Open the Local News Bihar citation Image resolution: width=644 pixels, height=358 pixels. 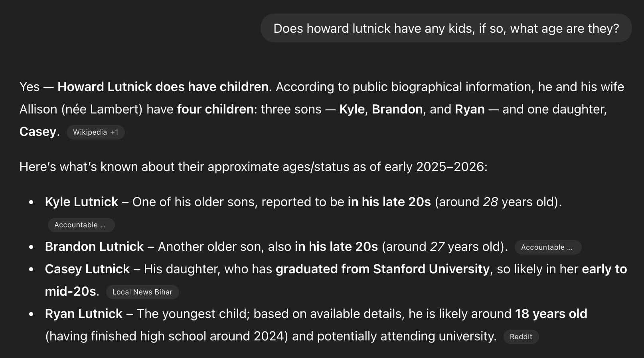142,292
